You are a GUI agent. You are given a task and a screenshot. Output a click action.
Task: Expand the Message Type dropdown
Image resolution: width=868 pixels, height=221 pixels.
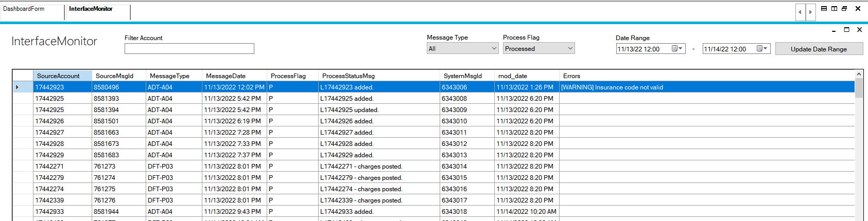click(x=494, y=49)
